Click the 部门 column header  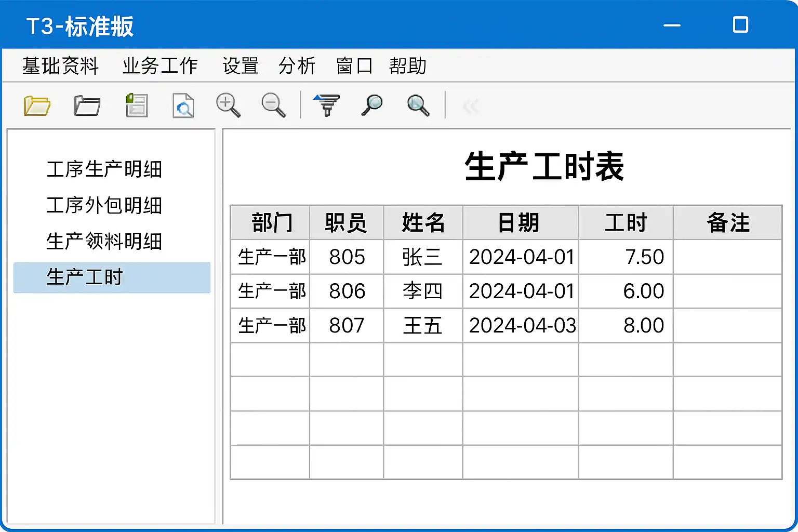(x=270, y=222)
